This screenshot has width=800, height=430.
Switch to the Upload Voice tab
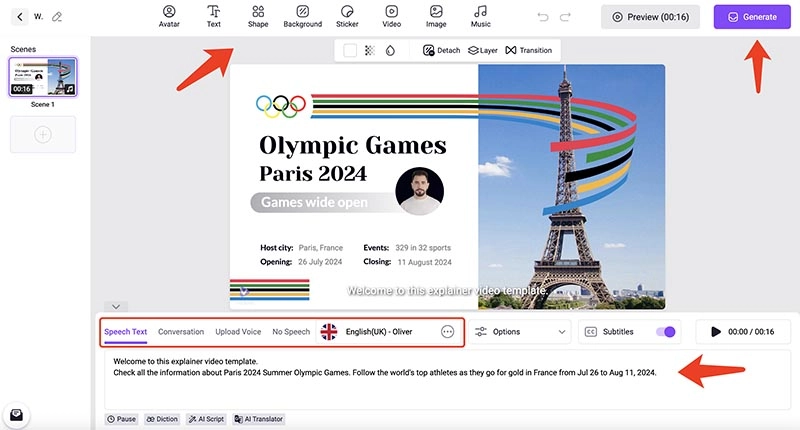click(238, 332)
